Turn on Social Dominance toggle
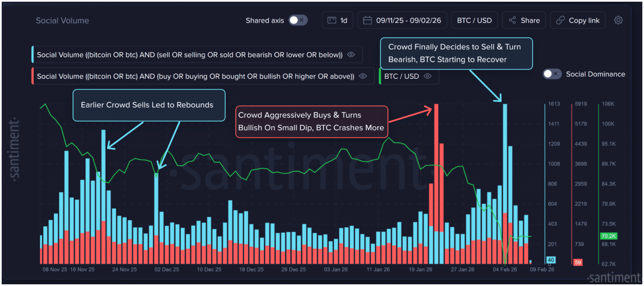 tap(552, 74)
